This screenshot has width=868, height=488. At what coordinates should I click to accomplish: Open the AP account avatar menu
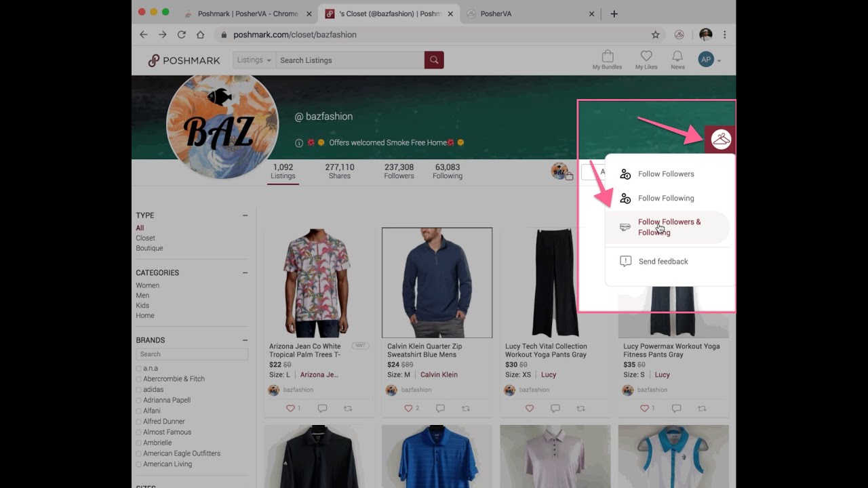[x=709, y=60]
